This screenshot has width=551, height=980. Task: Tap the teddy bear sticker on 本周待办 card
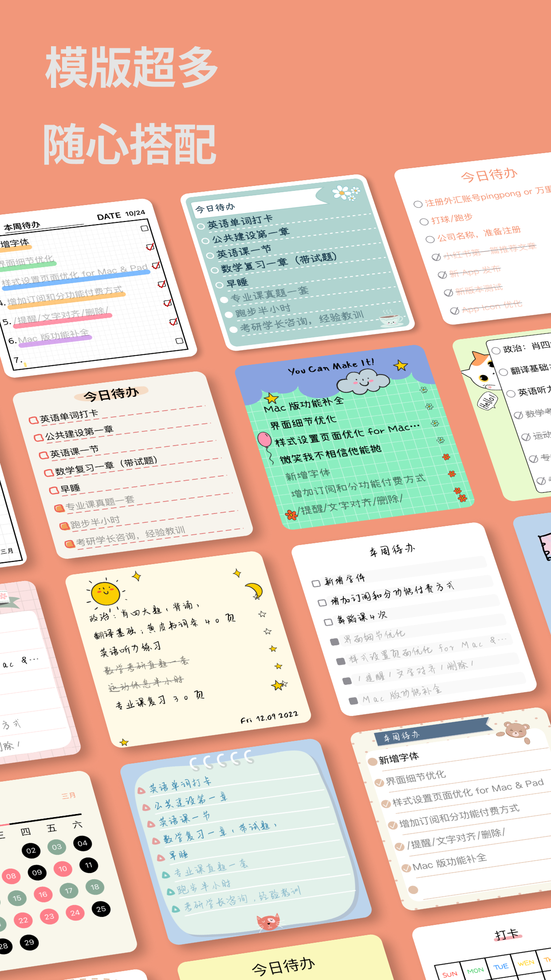coord(515,731)
